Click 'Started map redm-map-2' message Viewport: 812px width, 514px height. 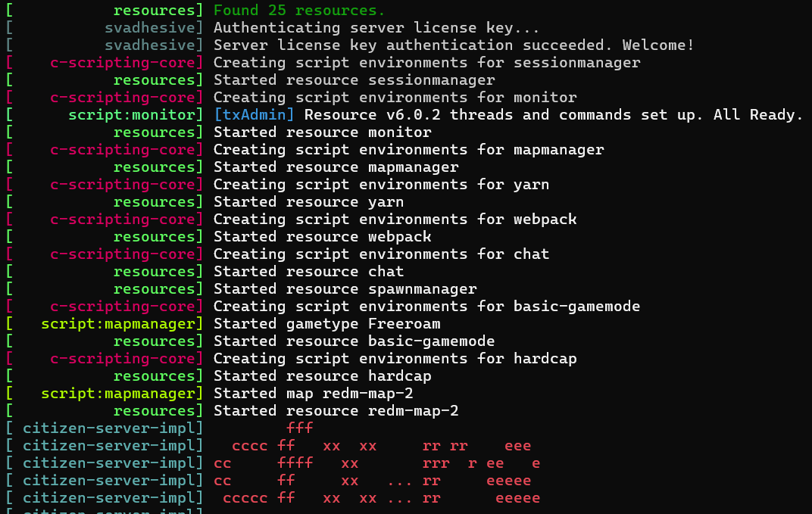click(314, 394)
